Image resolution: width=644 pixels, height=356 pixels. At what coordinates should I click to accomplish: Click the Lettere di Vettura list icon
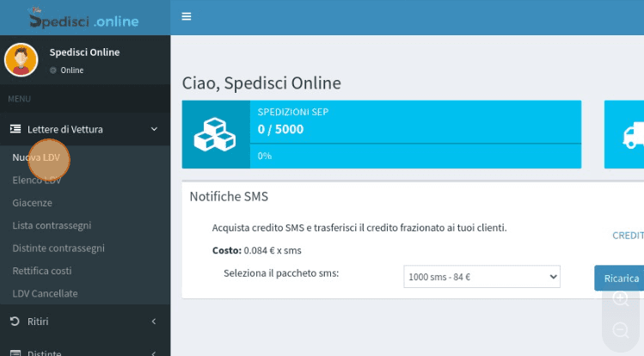point(15,129)
